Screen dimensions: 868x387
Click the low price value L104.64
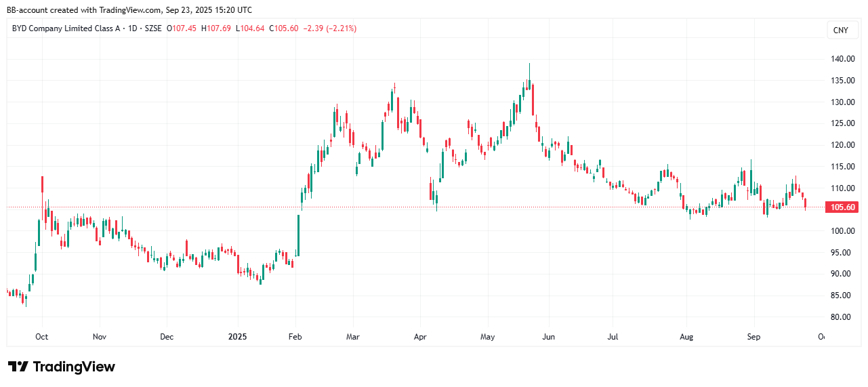click(x=251, y=28)
